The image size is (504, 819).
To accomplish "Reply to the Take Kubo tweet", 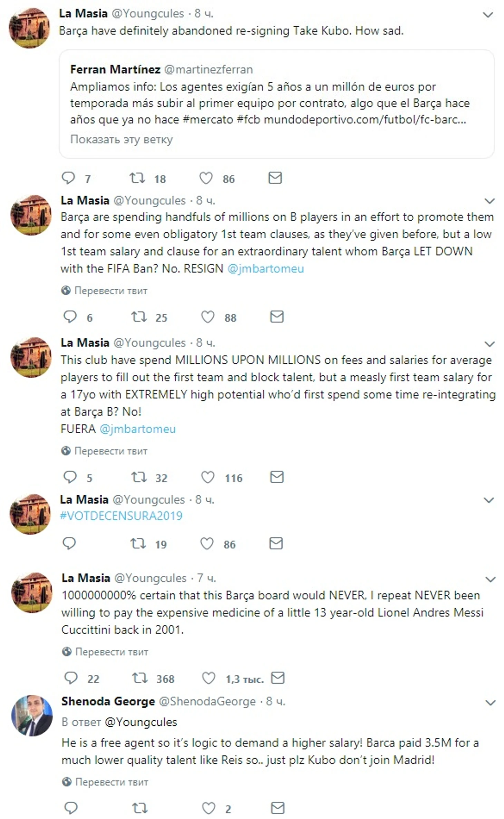I will [68, 178].
